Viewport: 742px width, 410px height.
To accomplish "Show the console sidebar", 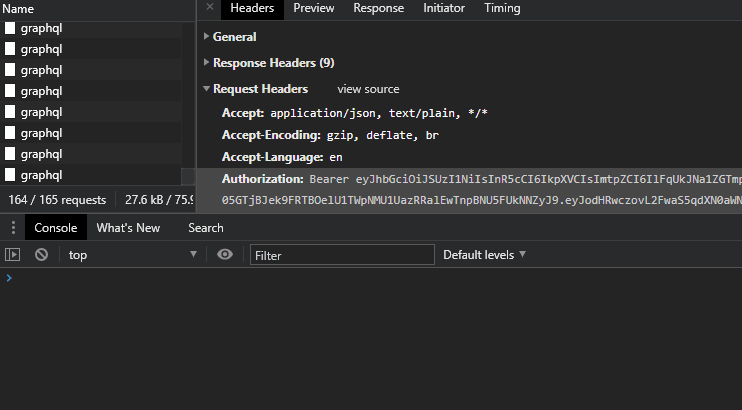I will tap(12, 255).
